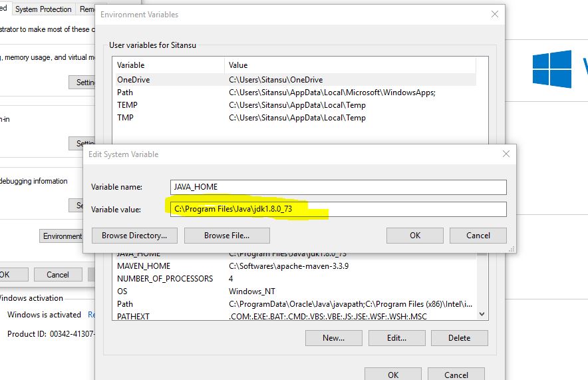Click OK in Edit System Variable dialog
Screen dimensions: 588x380
click(x=415, y=236)
